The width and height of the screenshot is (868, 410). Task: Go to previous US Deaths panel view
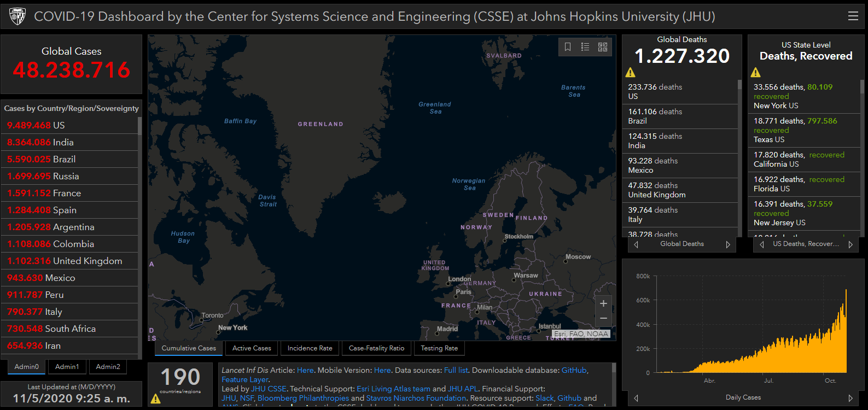[762, 244]
